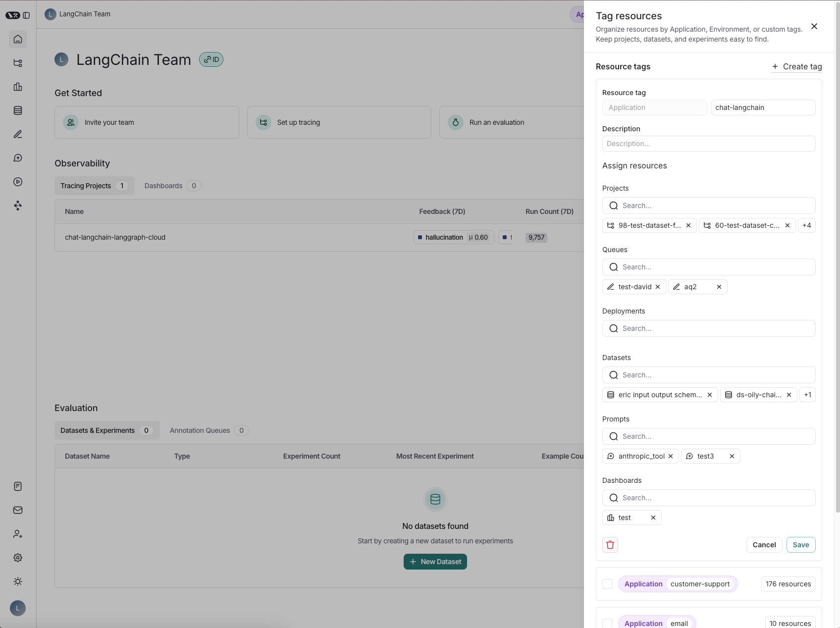Remove the ds-oily-chai dataset chip
Image resolution: width=840 pixels, height=628 pixels.
789,395
